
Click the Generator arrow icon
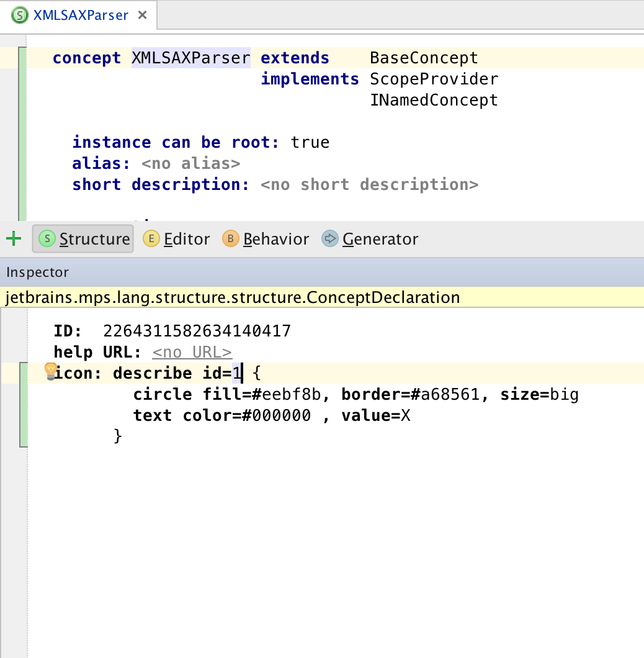click(x=330, y=239)
